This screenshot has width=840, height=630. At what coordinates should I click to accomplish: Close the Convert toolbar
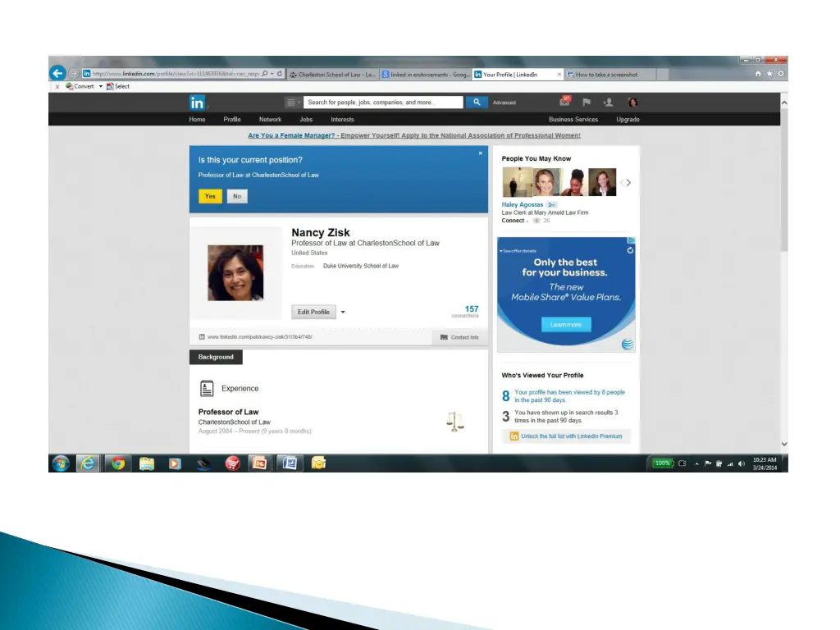(57, 86)
